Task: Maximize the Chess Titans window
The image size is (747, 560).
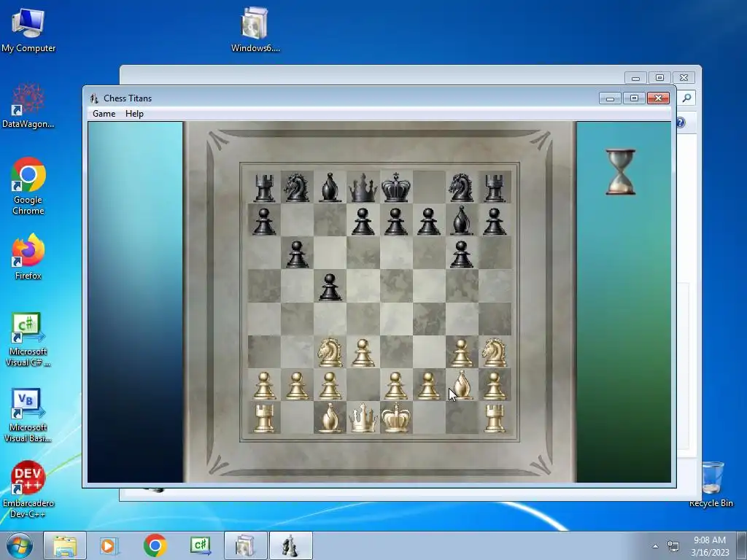Action: pos(634,98)
